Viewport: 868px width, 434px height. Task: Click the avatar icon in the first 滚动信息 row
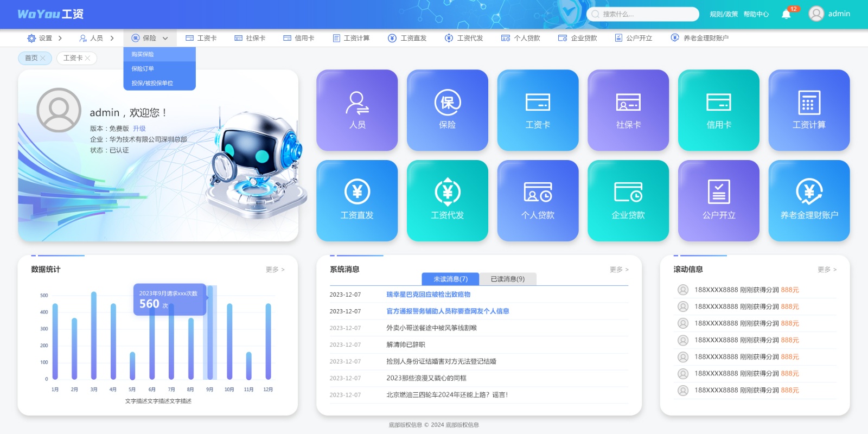tap(683, 290)
